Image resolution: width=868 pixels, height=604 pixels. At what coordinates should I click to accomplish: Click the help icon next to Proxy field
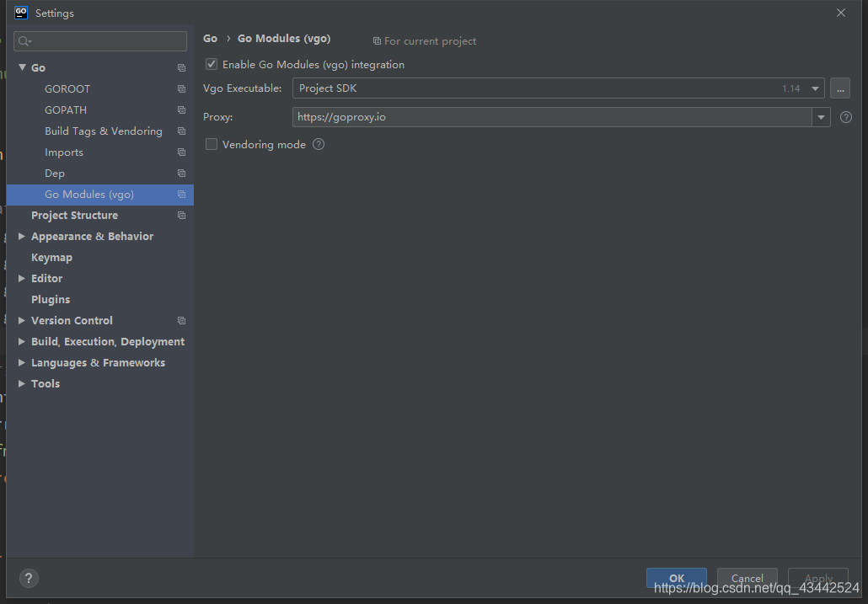(x=845, y=117)
